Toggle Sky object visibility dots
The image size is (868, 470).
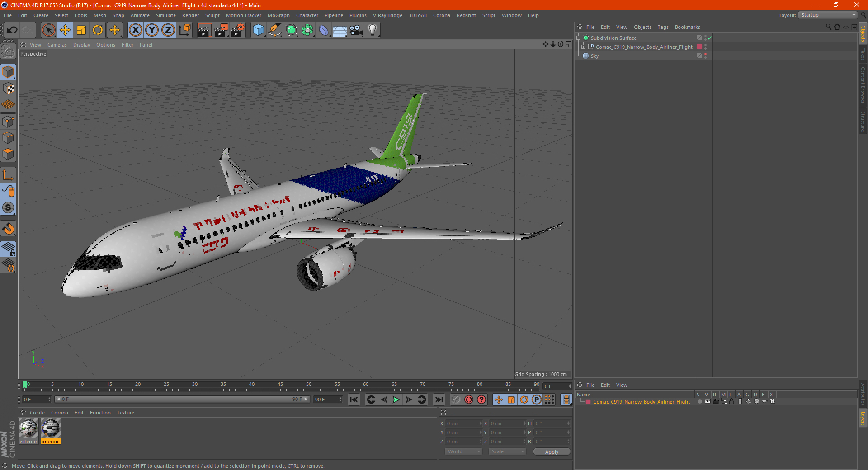[x=705, y=56]
